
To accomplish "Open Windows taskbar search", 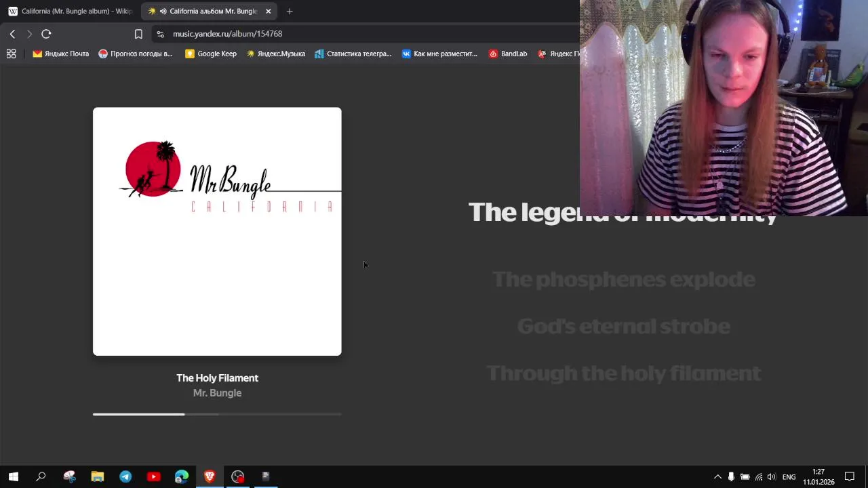I will [41, 476].
